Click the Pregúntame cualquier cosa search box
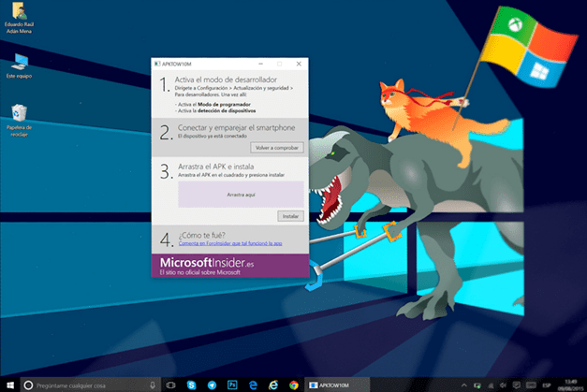Viewport: 587px width, 392px height. tap(90, 385)
